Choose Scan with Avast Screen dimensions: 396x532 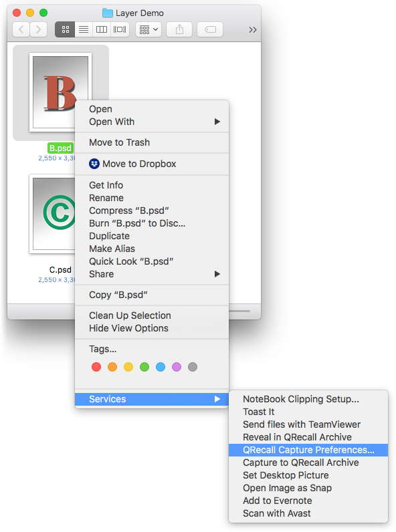308,514
